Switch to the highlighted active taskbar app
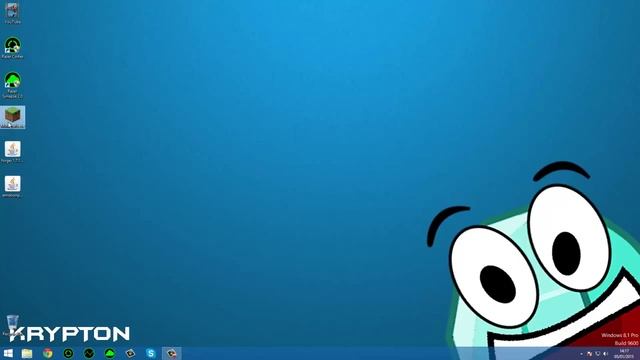 pos(171,353)
